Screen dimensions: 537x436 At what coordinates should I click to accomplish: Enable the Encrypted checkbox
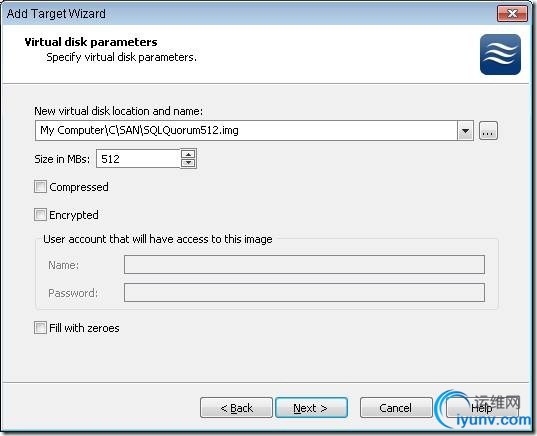point(40,215)
